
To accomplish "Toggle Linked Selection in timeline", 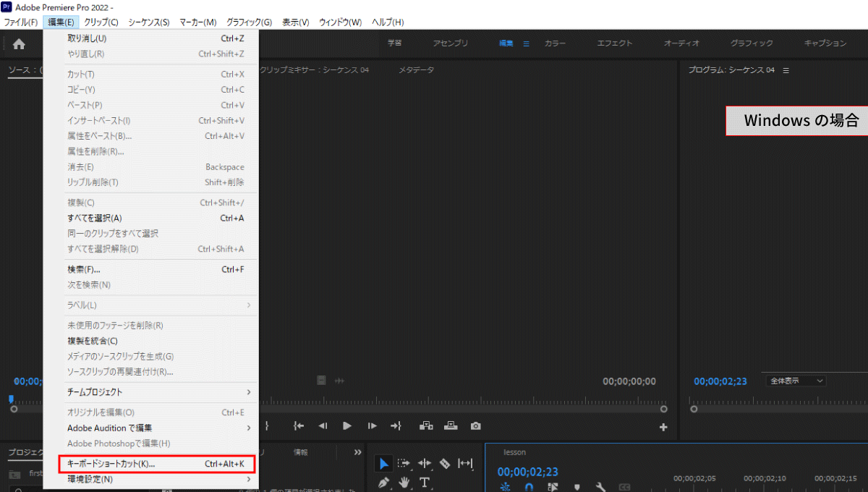I will [x=553, y=487].
